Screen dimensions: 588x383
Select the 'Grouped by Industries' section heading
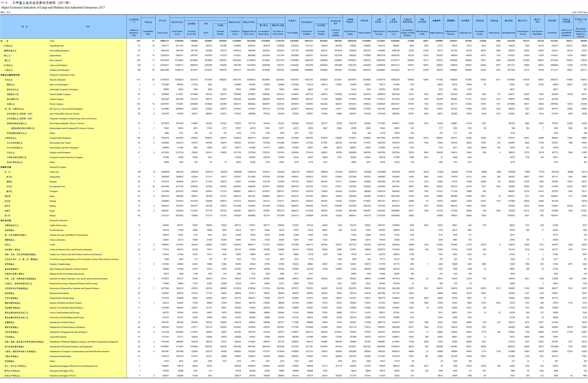(x=59, y=220)
